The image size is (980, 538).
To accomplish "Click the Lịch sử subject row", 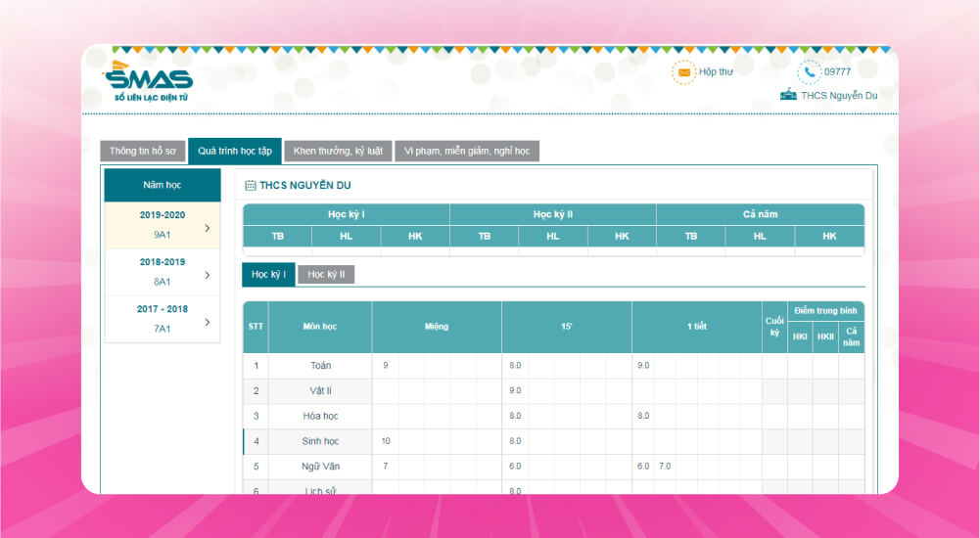I will (554, 487).
